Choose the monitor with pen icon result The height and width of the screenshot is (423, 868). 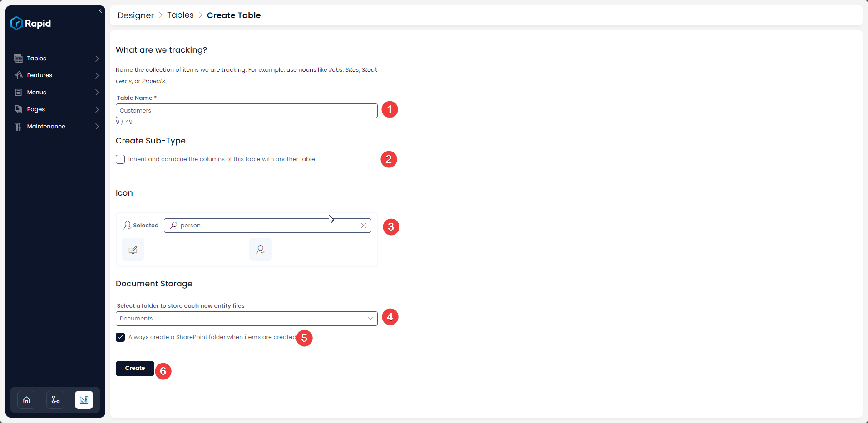coord(133,249)
